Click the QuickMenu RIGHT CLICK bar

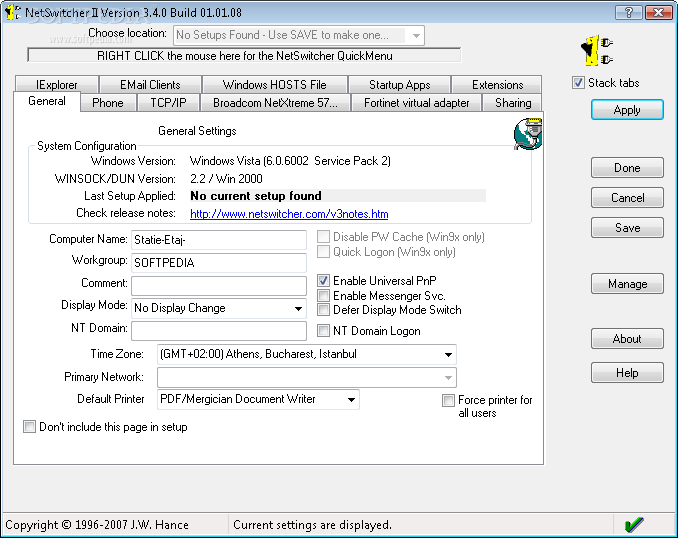point(244,56)
